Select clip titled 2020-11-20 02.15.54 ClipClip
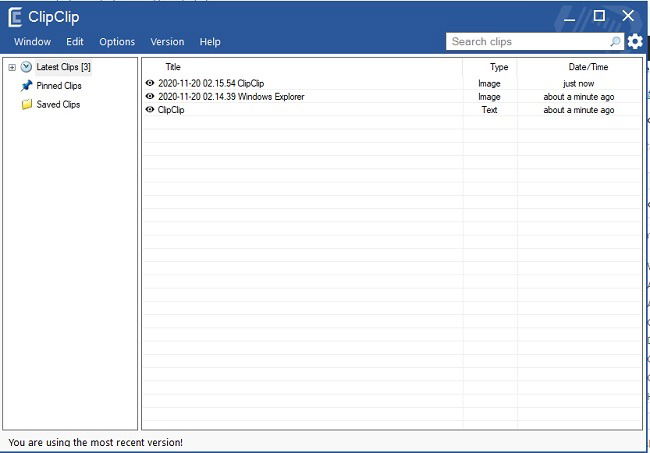 [211, 83]
